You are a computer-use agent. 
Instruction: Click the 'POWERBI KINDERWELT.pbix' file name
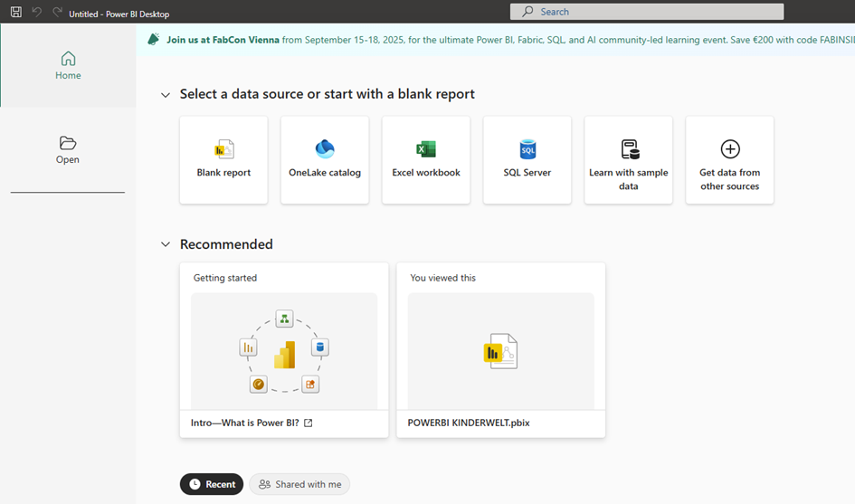click(x=469, y=423)
